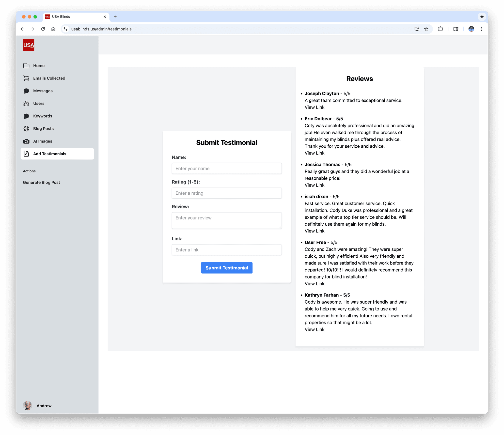Viewport: 504px width, 435px height.
Task: Click the browser reload icon
Action: pyautogui.click(x=43, y=29)
